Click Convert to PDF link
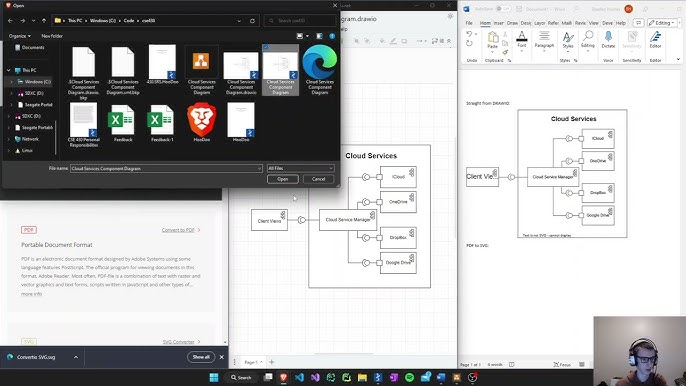 (178, 230)
